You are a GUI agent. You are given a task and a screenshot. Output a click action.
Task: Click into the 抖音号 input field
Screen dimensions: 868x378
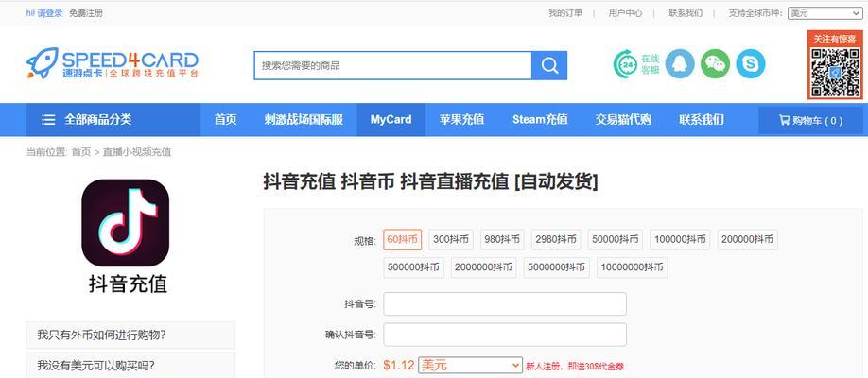point(505,304)
